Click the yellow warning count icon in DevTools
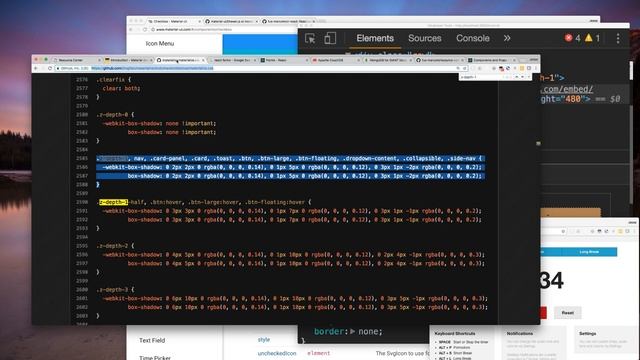The height and width of the screenshot is (360, 640). [x=589, y=38]
